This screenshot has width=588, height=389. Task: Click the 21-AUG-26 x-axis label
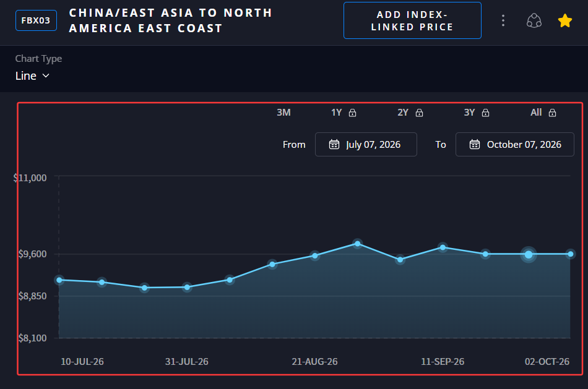[314, 362]
